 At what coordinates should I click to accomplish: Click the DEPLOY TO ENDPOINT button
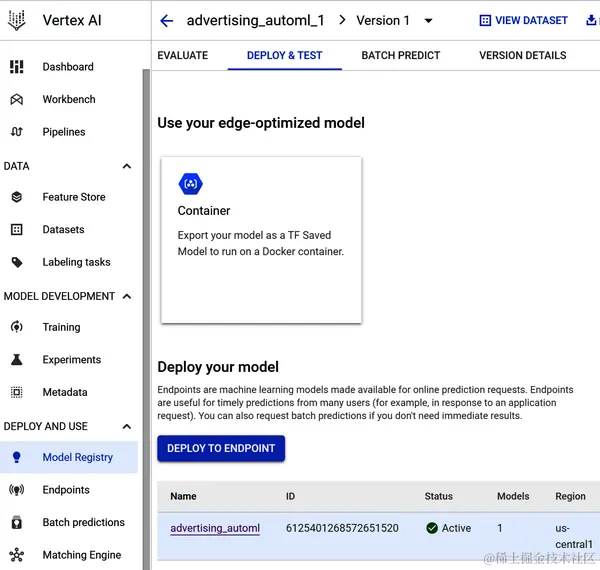coord(221,448)
